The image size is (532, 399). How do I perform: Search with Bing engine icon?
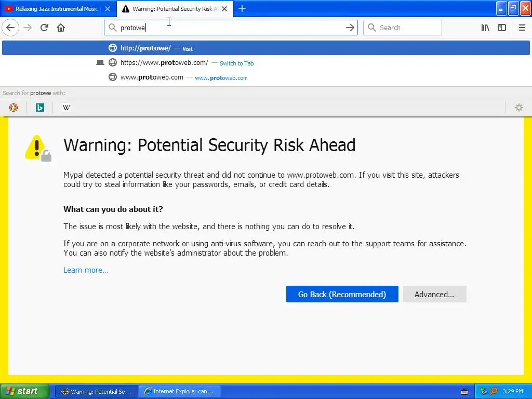pos(39,108)
